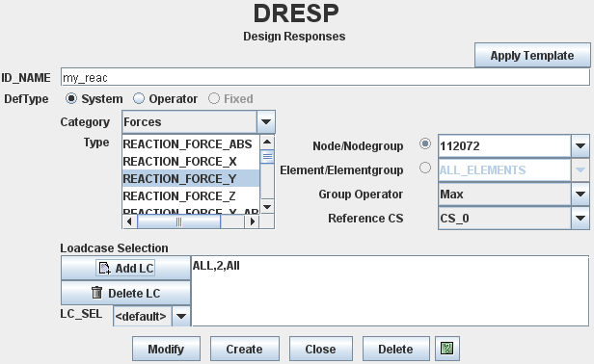Click the Modify button

[x=166, y=349]
